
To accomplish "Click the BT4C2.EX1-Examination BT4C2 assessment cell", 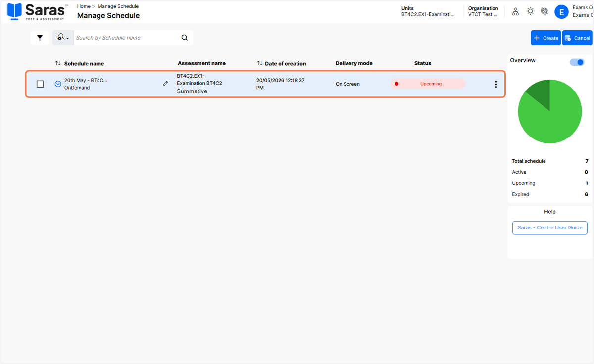I will [x=199, y=80].
